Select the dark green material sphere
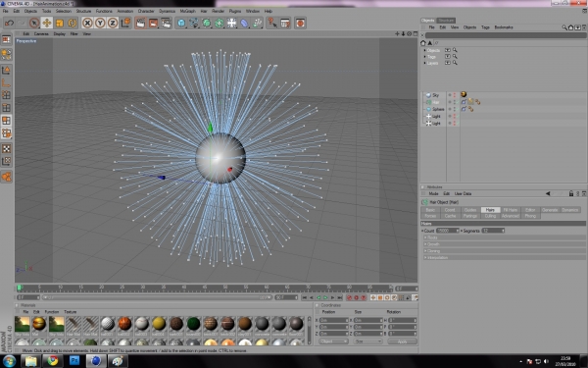588x368 pixels. tap(193, 323)
